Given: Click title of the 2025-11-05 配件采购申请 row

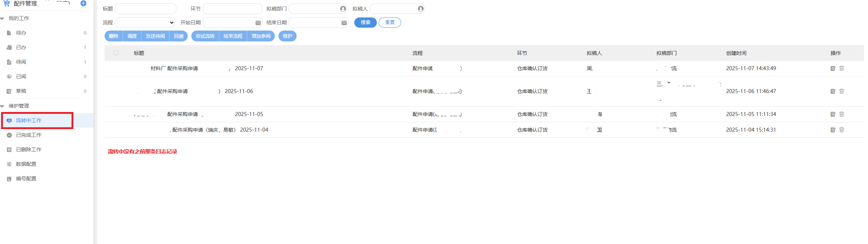Looking at the screenshot, I should (x=199, y=114).
